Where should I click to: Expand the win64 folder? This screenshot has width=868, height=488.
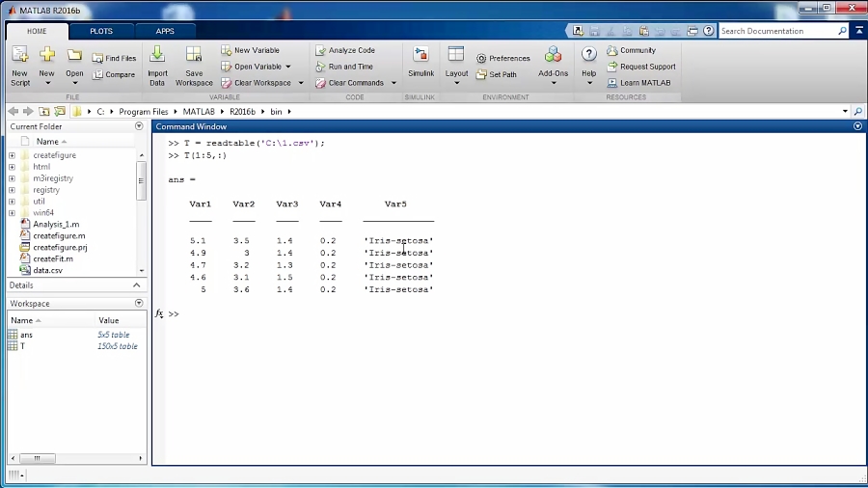click(x=12, y=213)
